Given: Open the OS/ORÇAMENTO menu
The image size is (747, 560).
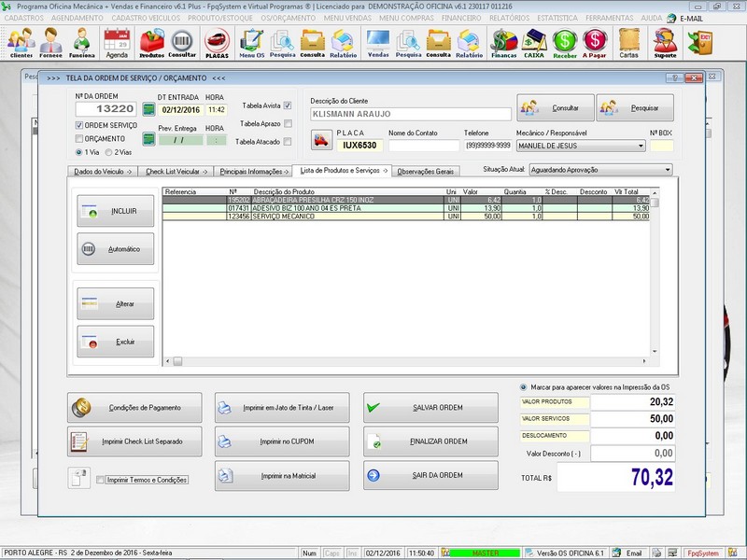Looking at the screenshot, I should 289,18.
